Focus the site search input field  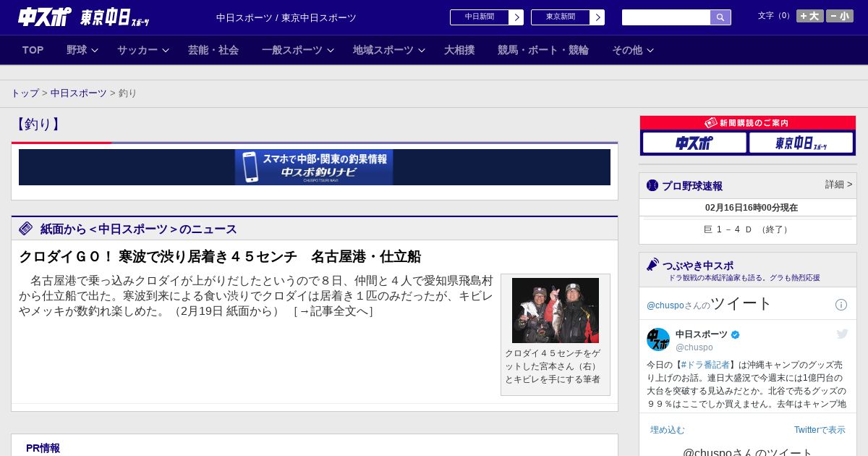pos(666,17)
